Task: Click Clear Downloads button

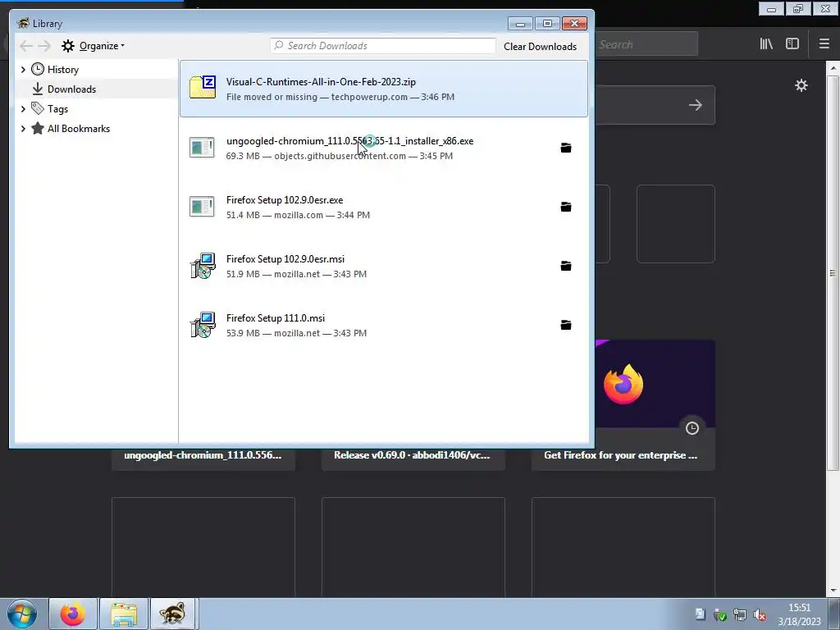Action: coord(540,47)
